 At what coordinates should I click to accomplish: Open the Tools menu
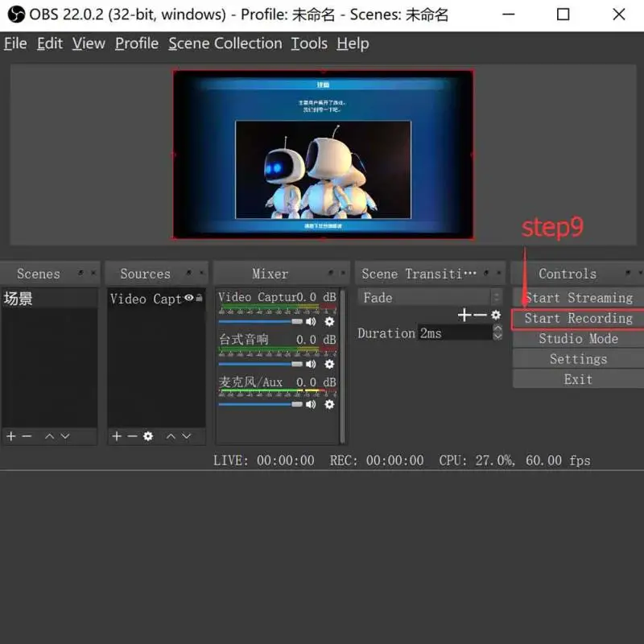pyautogui.click(x=309, y=43)
